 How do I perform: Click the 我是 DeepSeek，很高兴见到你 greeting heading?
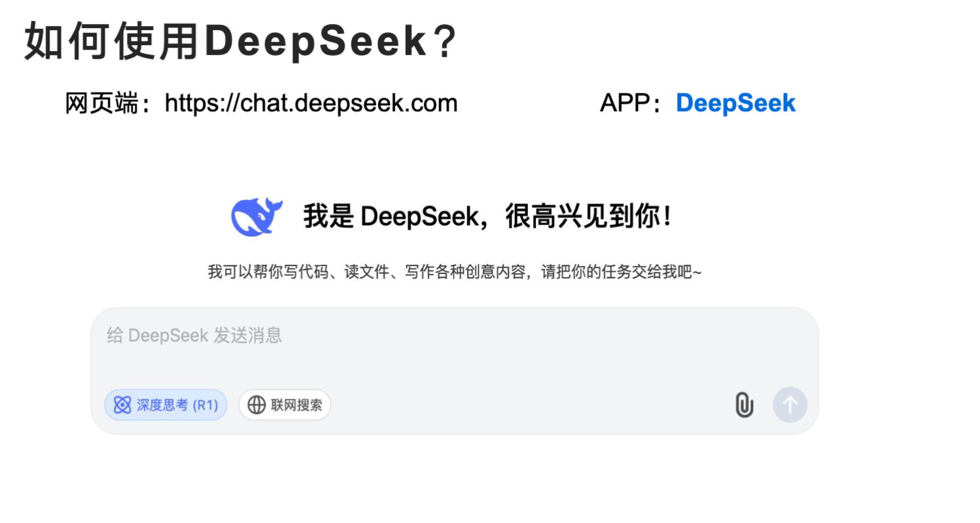coord(488,217)
